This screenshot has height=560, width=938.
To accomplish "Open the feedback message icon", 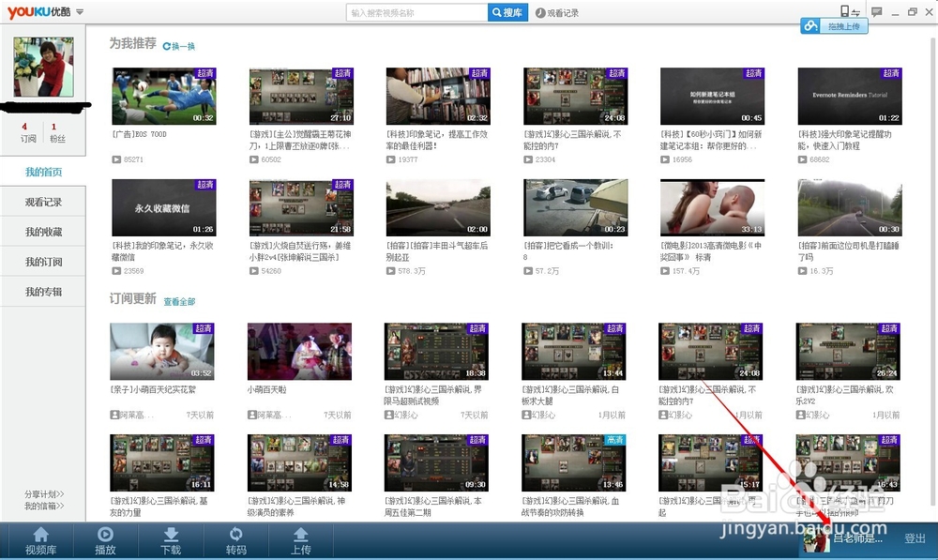I will click(x=877, y=11).
